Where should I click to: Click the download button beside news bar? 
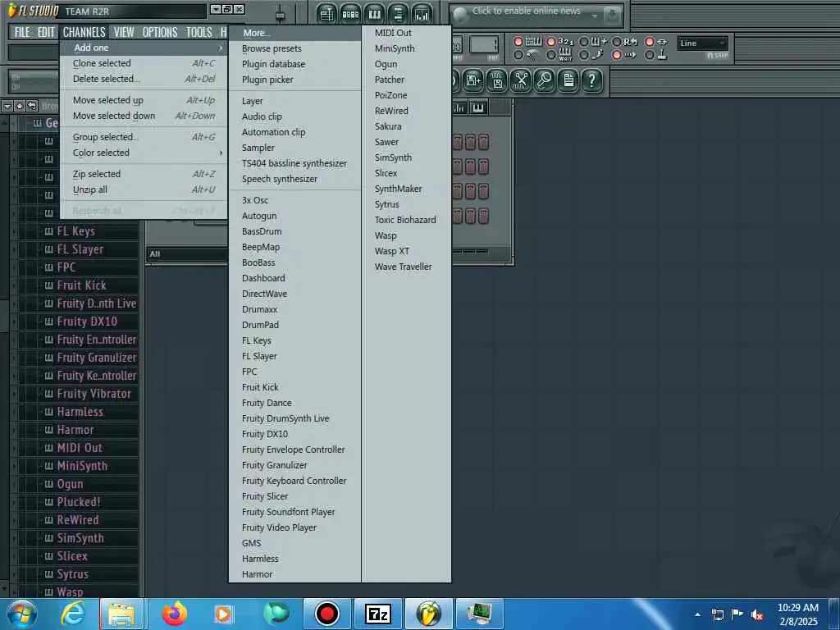click(x=612, y=15)
